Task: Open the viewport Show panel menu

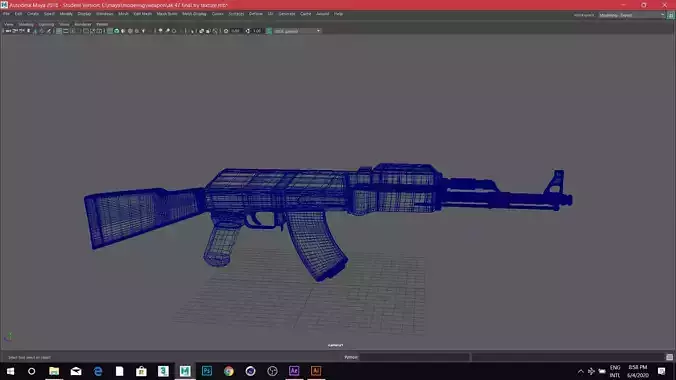Action: [x=64, y=25]
